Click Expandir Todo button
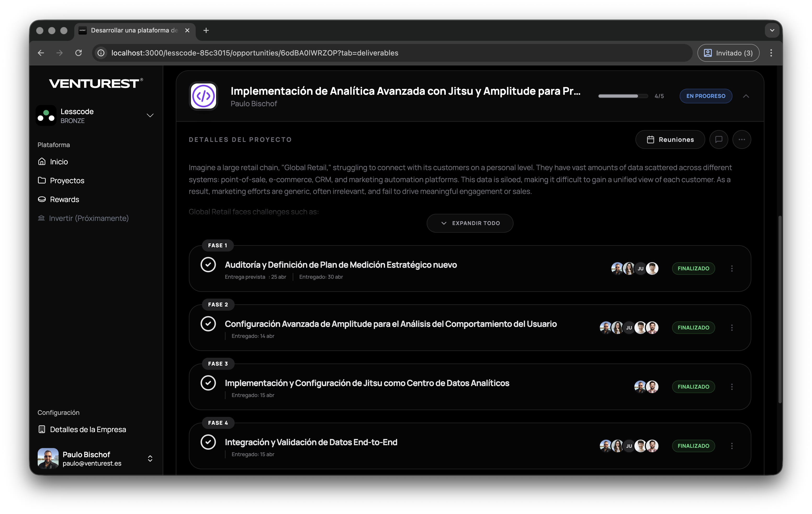The height and width of the screenshot is (514, 812). pos(470,223)
